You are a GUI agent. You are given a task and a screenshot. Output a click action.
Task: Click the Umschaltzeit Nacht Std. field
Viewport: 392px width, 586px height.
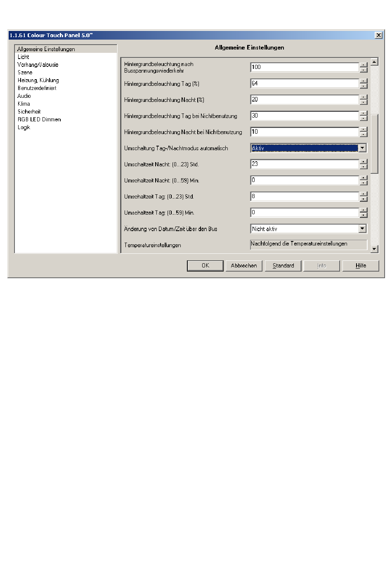point(305,164)
